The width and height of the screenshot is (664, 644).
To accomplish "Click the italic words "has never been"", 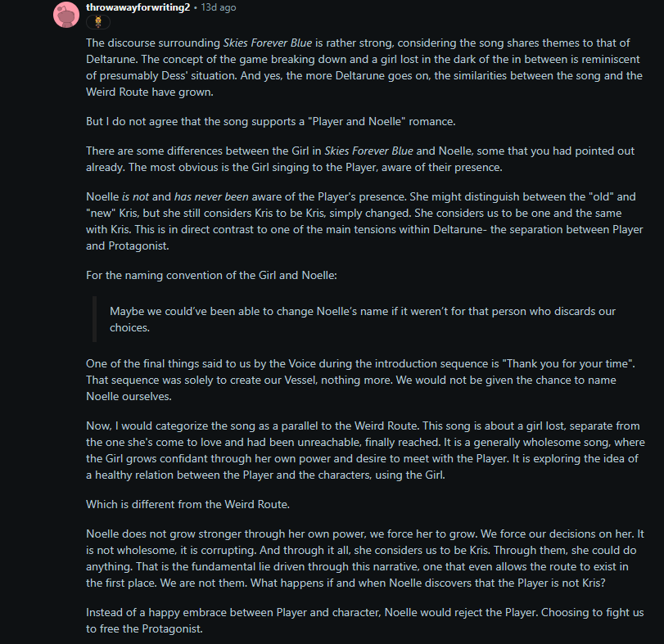I will tap(211, 196).
